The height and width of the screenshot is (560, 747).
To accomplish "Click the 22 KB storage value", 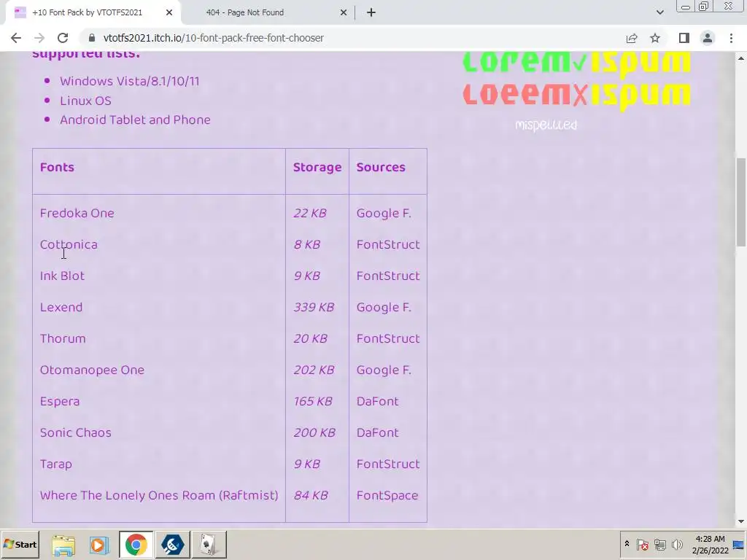I will (310, 213).
